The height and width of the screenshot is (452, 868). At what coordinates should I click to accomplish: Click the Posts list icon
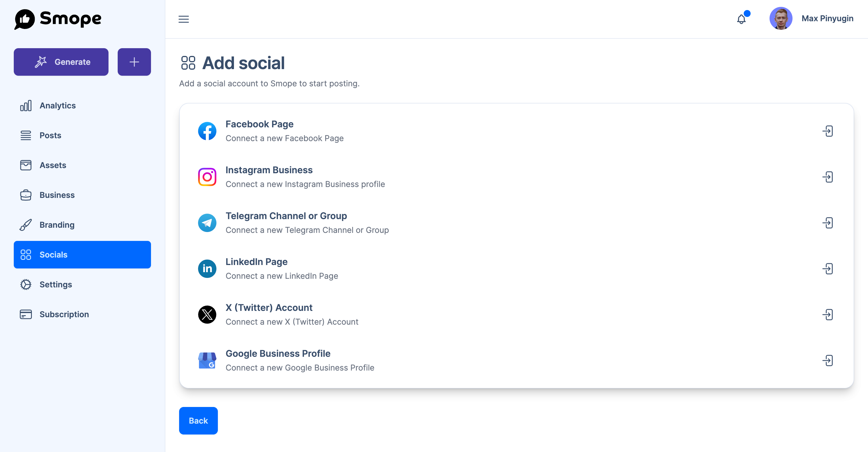coord(26,135)
